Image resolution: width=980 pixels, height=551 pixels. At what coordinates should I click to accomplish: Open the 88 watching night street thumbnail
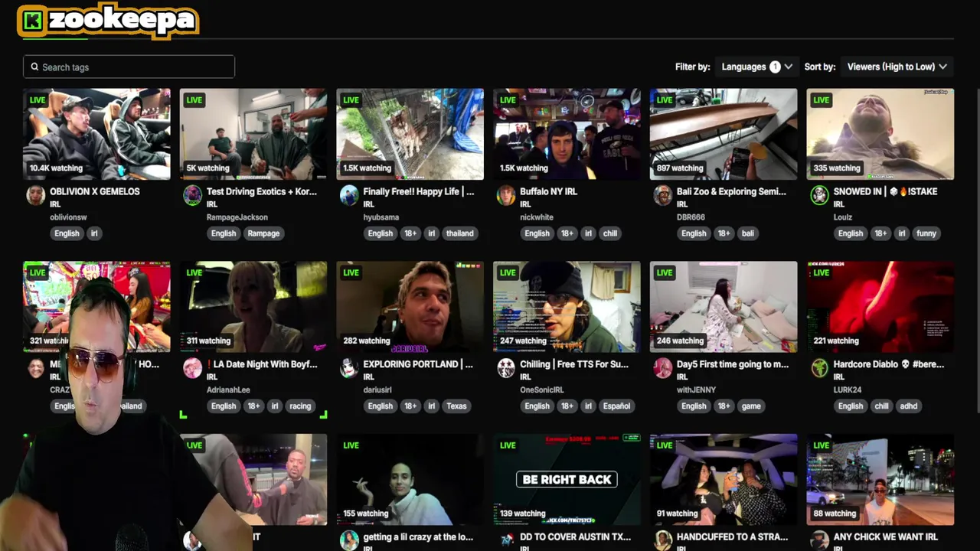880,480
